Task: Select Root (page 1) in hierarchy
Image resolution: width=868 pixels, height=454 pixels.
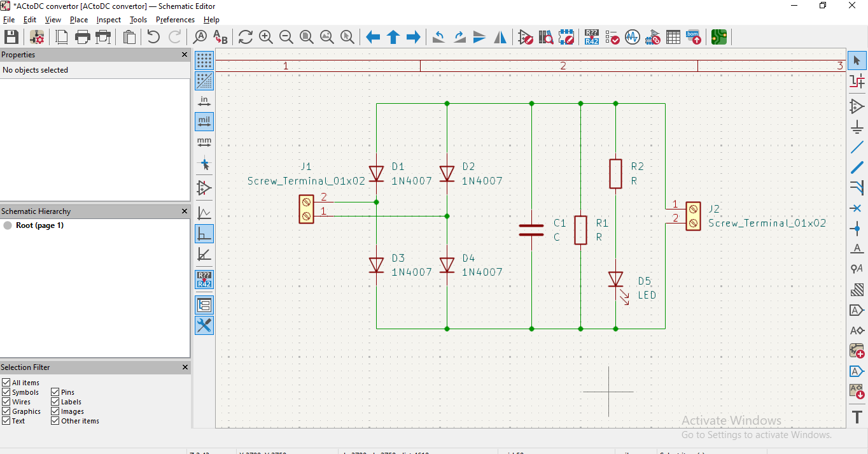Action: (39, 225)
